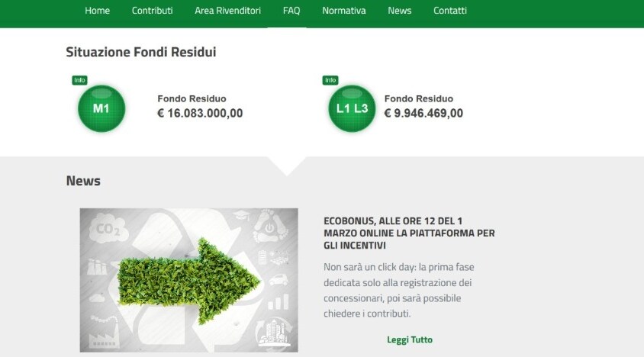This screenshot has height=357, width=644.
Task: Open the Ecobonus article headline
Action: click(x=409, y=233)
